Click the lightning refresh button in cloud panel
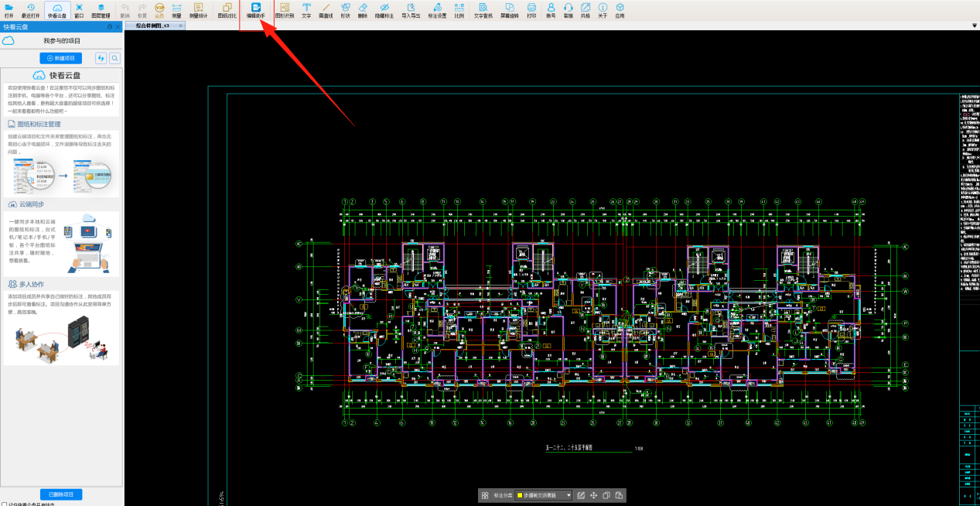 pyautogui.click(x=101, y=58)
